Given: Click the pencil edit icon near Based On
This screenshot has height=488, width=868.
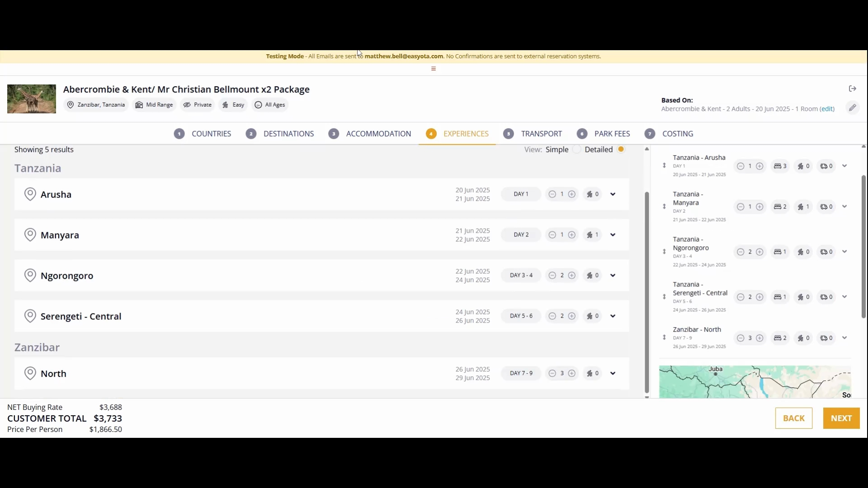Looking at the screenshot, I should tap(852, 108).
